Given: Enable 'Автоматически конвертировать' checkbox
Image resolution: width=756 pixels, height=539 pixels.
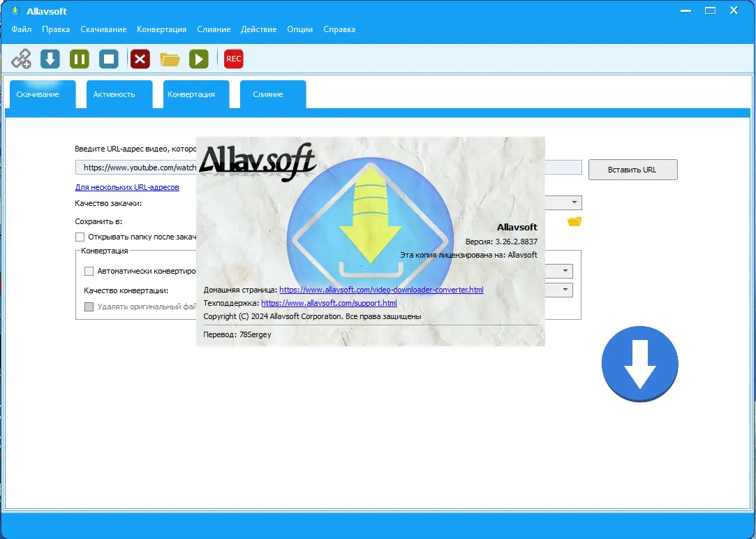Looking at the screenshot, I should 89,271.
